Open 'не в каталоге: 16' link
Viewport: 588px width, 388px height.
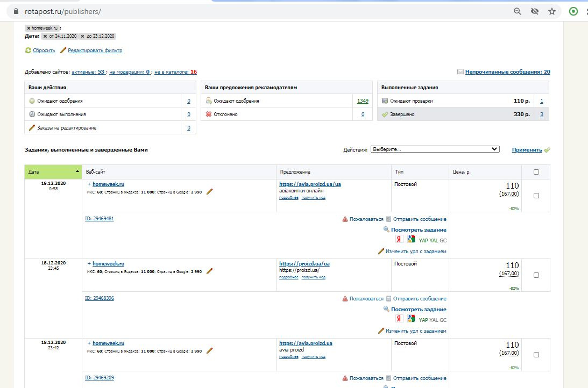click(175, 72)
